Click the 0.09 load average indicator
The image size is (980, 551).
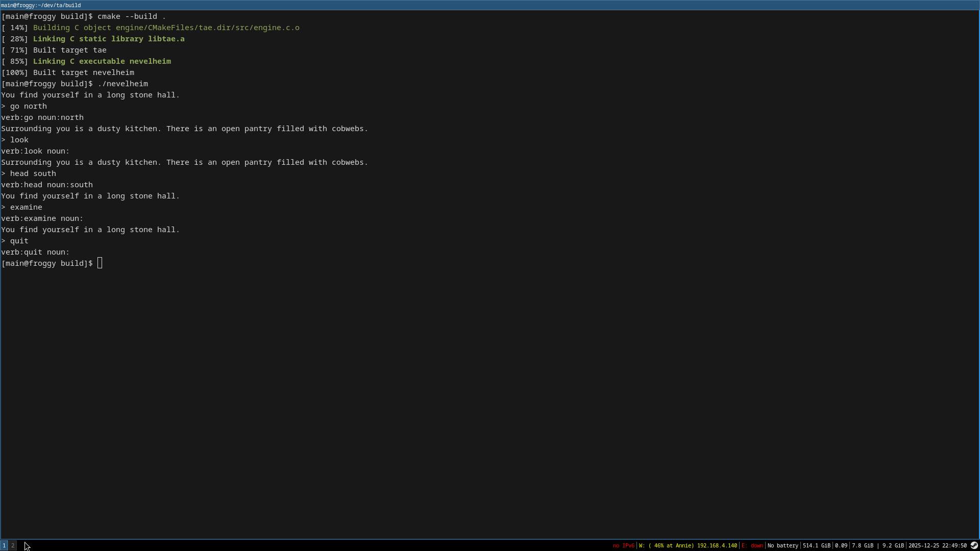point(841,545)
